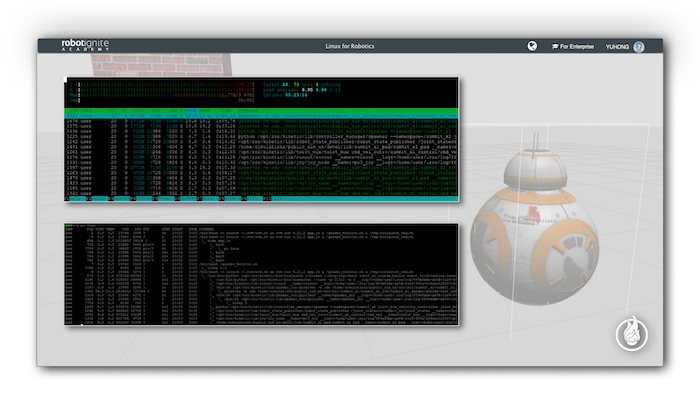Click Nice - in htop function bar
The image size is (700, 401).
[211, 199]
